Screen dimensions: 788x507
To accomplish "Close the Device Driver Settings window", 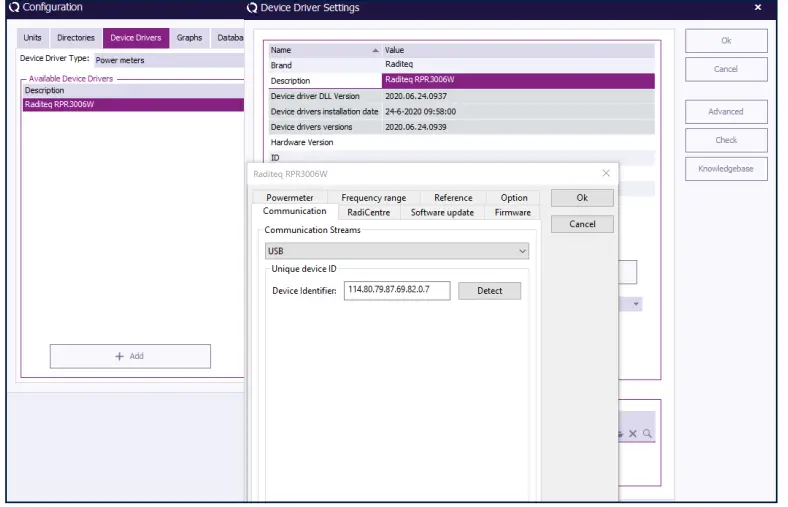I will pos(757,8).
